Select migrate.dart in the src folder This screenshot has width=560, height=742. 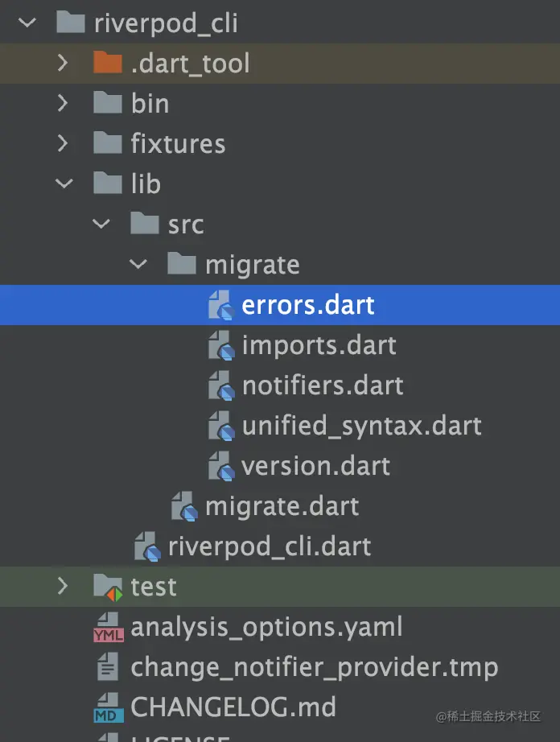click(x=282, y=507)
